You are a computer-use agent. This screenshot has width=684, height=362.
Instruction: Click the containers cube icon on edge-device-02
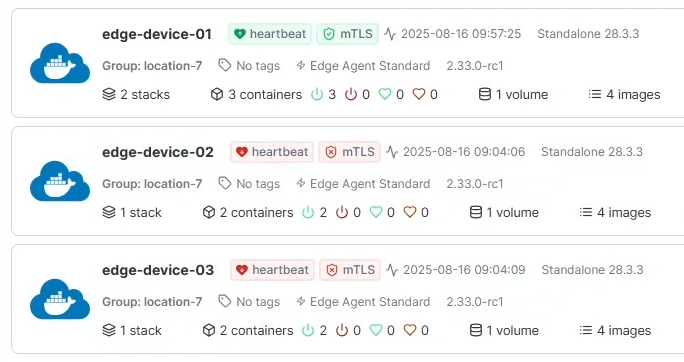click(x=209, y=212)
